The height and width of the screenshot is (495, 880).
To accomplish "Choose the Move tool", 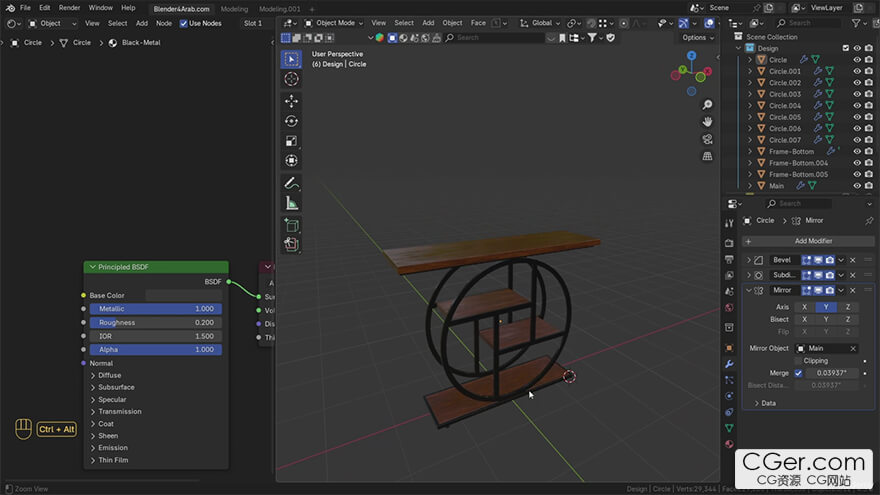I will (291, 101).
